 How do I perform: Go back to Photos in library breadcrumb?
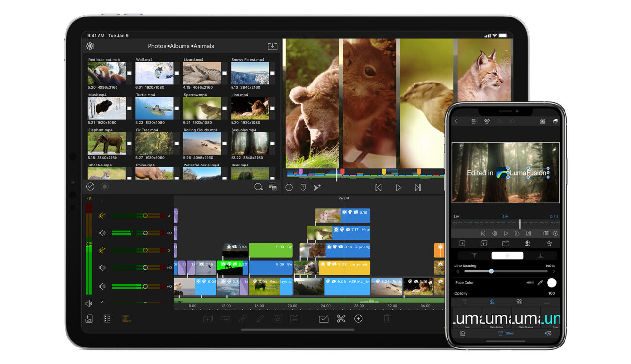pos(157,46)
